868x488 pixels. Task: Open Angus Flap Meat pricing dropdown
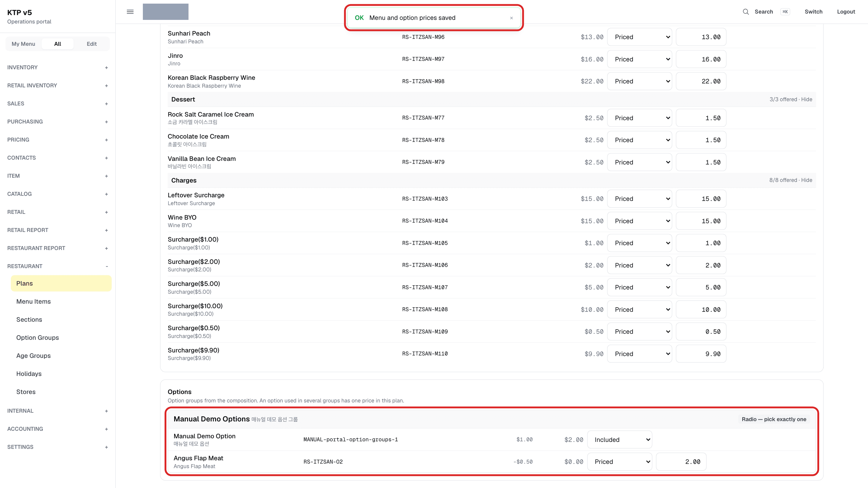pos(619,462)
